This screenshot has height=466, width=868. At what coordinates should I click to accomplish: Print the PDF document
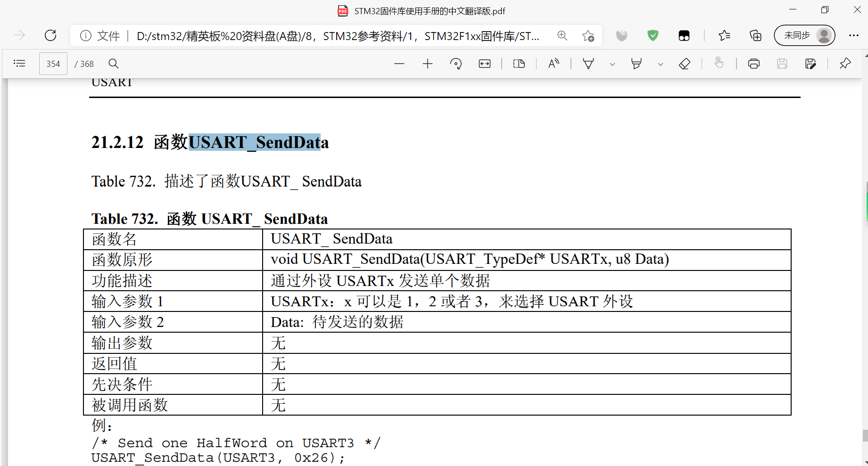click(x=754, y=64)
